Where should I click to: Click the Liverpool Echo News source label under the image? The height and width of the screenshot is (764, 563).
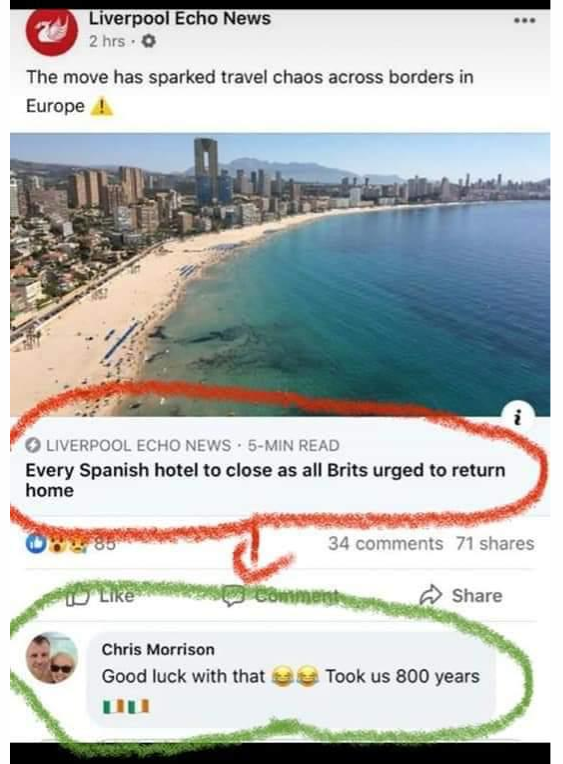(138, 445)
